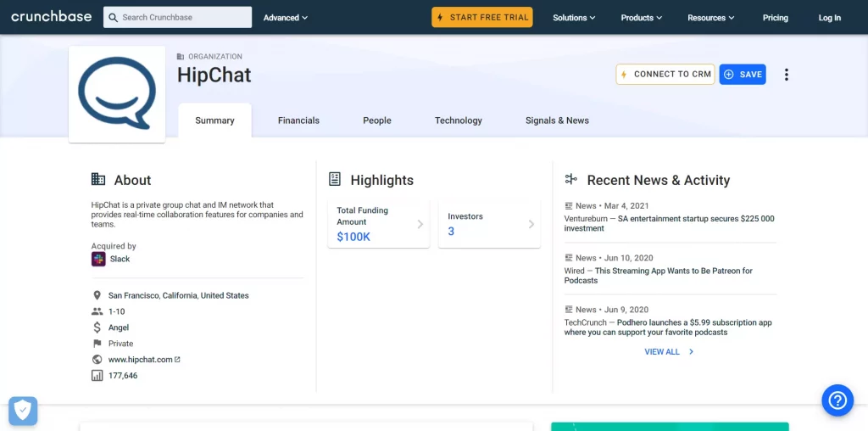Viewport: 868px width, 431px height.
Task: Open the TechCrunch Podhero subscription app article
Action: click(x=668, y=327)
